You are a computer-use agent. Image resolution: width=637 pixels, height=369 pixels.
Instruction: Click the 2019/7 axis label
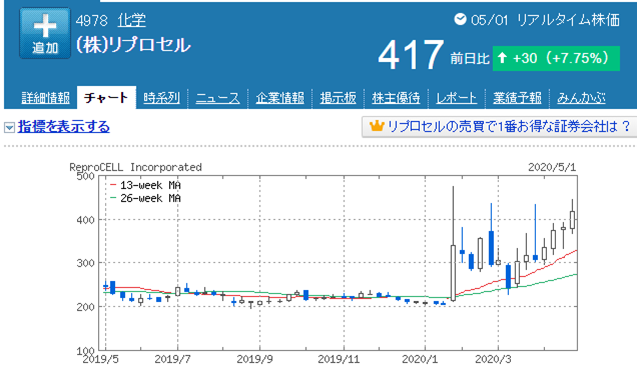(x=173, y=359)
